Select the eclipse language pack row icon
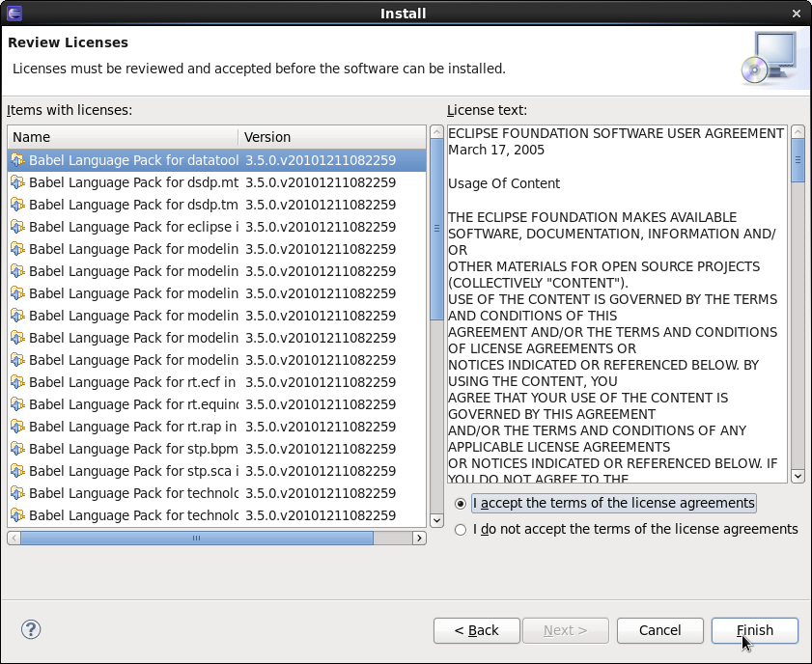 [x=17, y=227]
